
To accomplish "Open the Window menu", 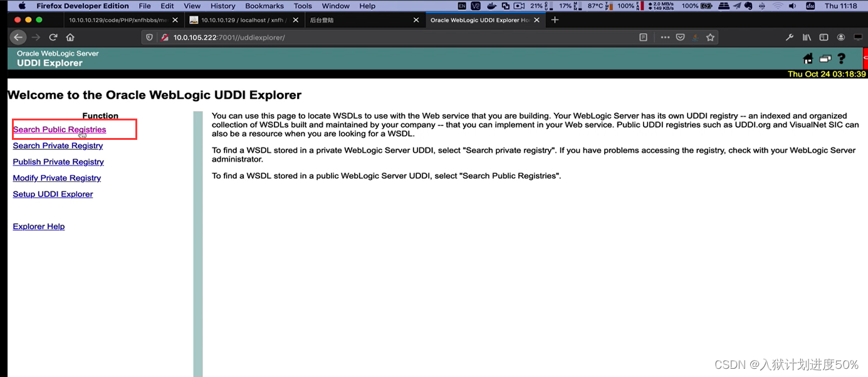I will (x=336, y=6).
